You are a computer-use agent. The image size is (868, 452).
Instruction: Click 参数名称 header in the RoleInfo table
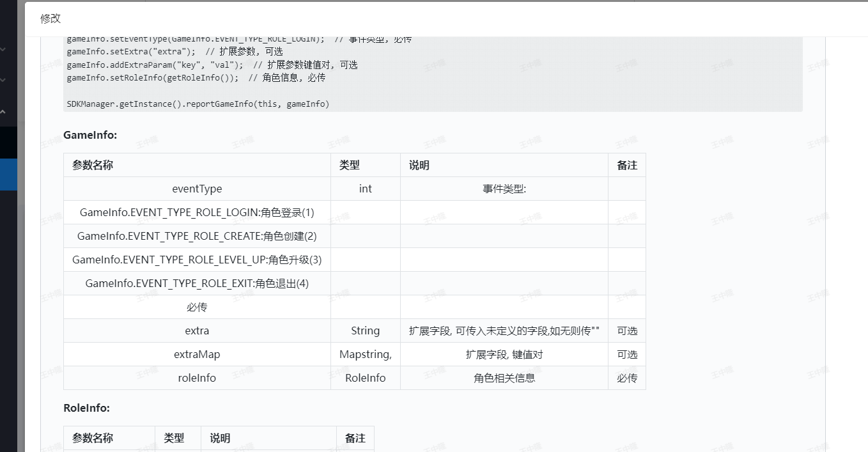93,438
